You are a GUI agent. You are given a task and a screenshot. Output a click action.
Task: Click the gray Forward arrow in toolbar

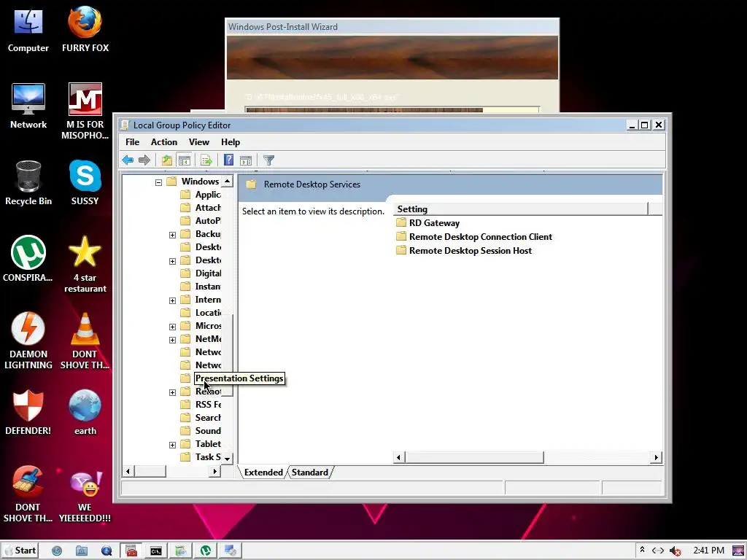coord(144,160)
